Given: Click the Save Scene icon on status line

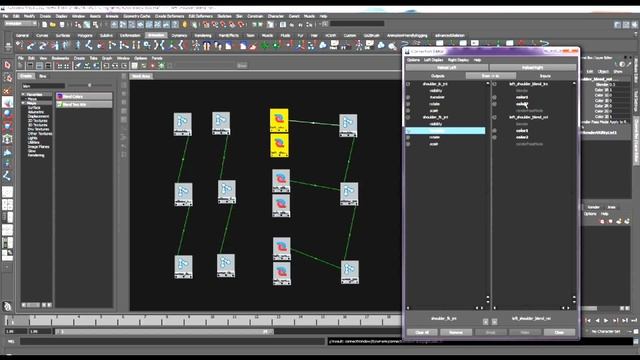Looking at the screenshot, I should [x=62, y=24].
